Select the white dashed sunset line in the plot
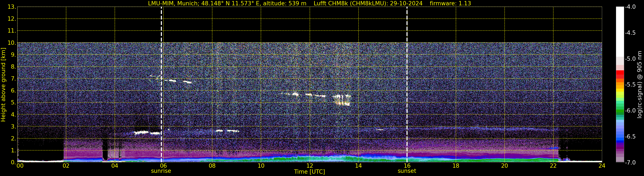The height and width of the screenshot is (176, 644). click(407, 85)
